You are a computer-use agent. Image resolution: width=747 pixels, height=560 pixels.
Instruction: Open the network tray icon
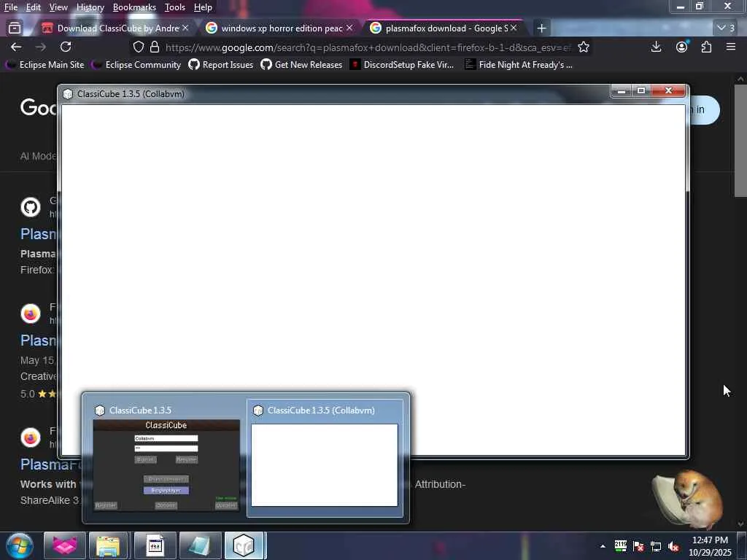click(656, 546)
